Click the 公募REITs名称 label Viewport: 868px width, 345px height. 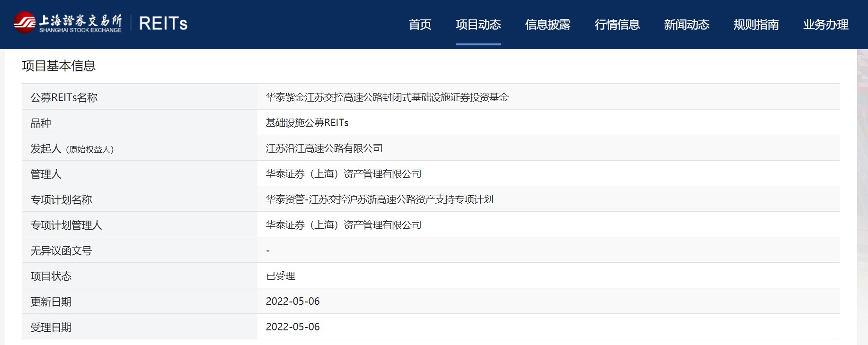[64, 97]
